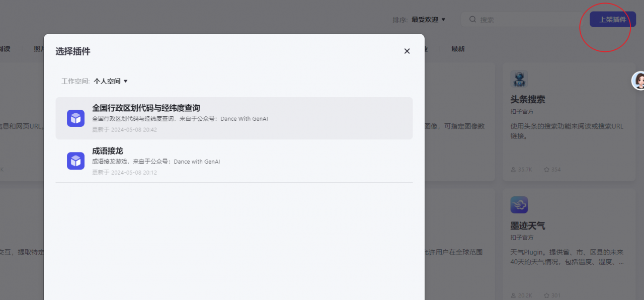This screenshot has height=300, width=644.
Task: Click 扣子官方 label under 头条搜索
Action: (x=522, y=112)
